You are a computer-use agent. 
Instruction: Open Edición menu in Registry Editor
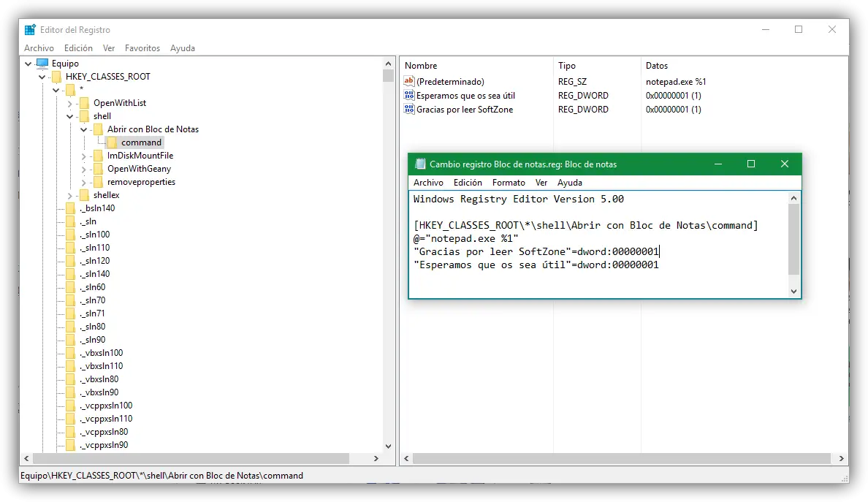pos(78,48)
